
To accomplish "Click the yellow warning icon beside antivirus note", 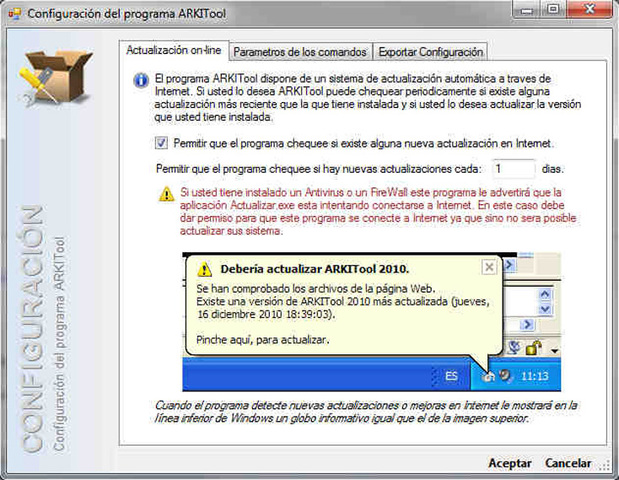I will (x=166, y=194).
